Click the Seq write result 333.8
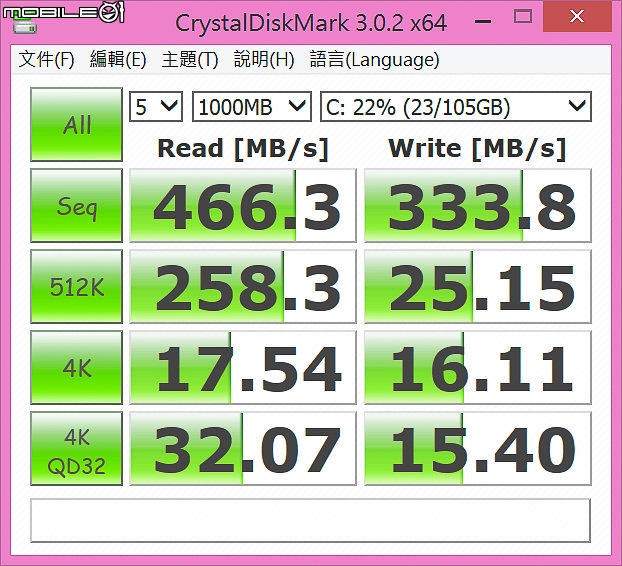The width and height of the screenshot is (622, 566). click(478, 205)
